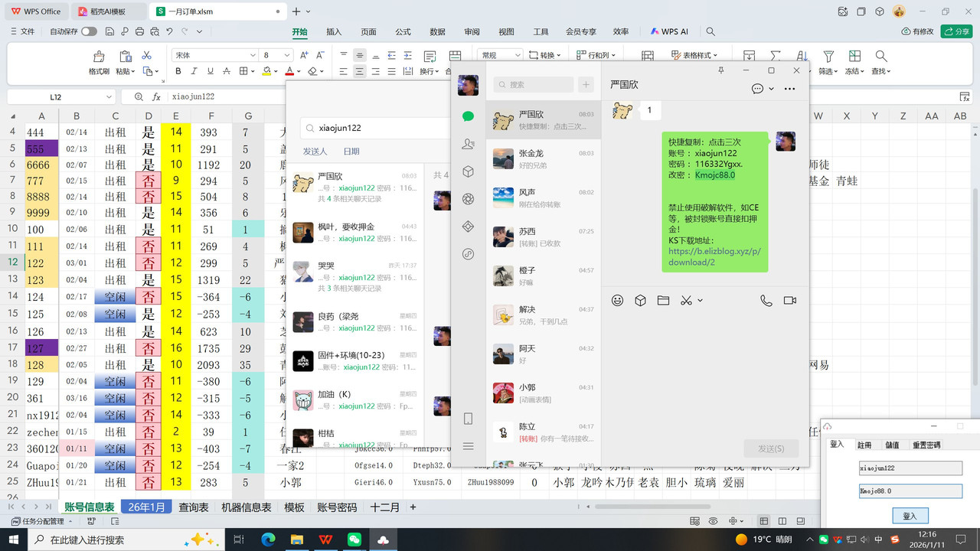Open the Data (数据) ribbon tab
Screen dimensions: 980x551
[437, 32]
